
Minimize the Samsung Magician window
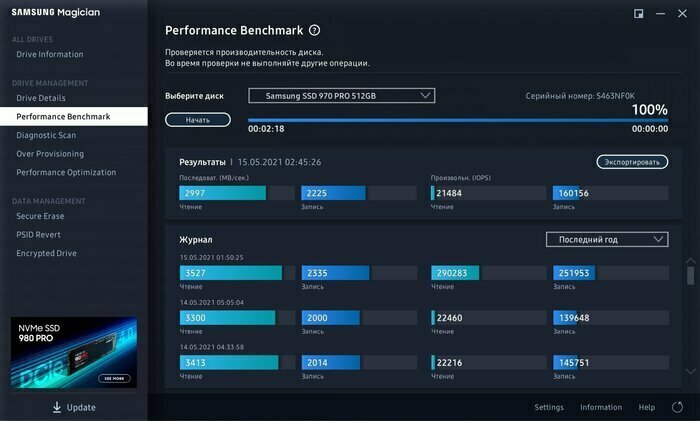tap(660, 13)
